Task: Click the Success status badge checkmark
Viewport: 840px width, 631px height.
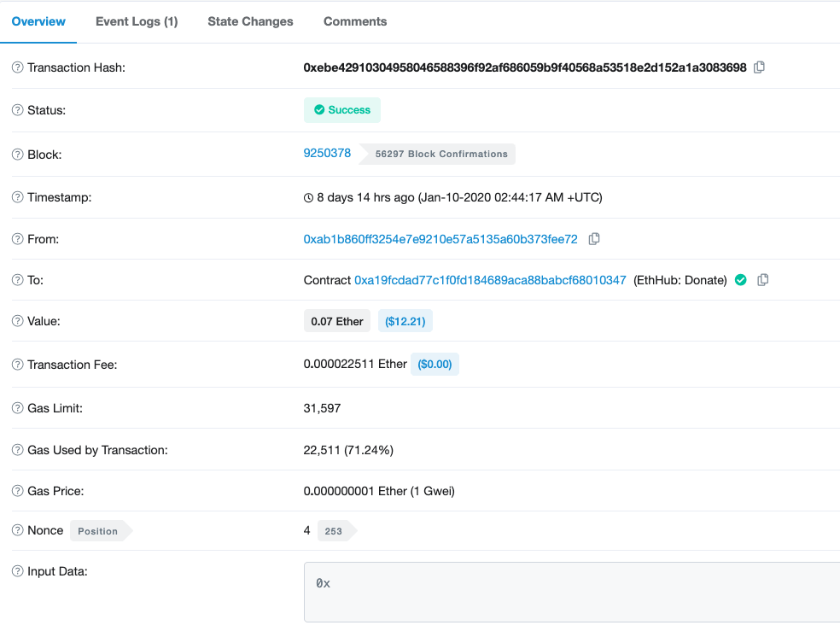Action: pos(319,109)
